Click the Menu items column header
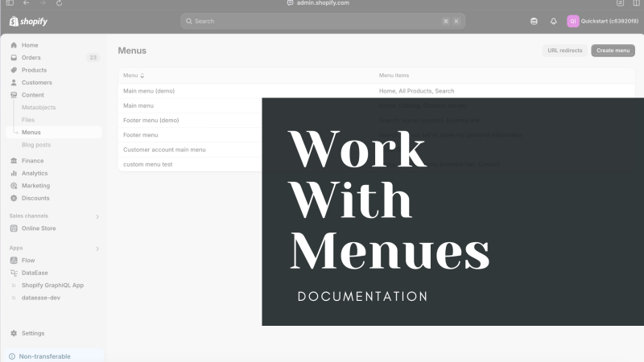Screen dimensions: 644x362 click(394, 76)
